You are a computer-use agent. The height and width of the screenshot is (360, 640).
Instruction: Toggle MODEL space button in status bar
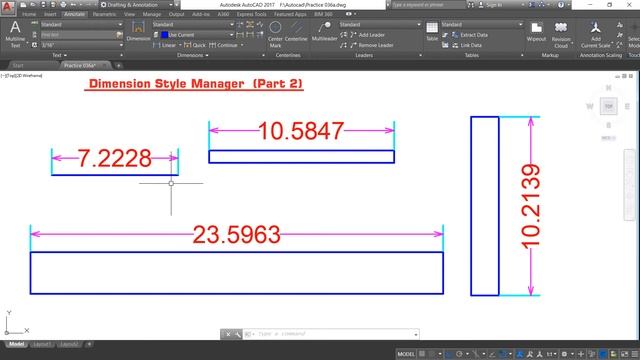[x=406, y=354]
